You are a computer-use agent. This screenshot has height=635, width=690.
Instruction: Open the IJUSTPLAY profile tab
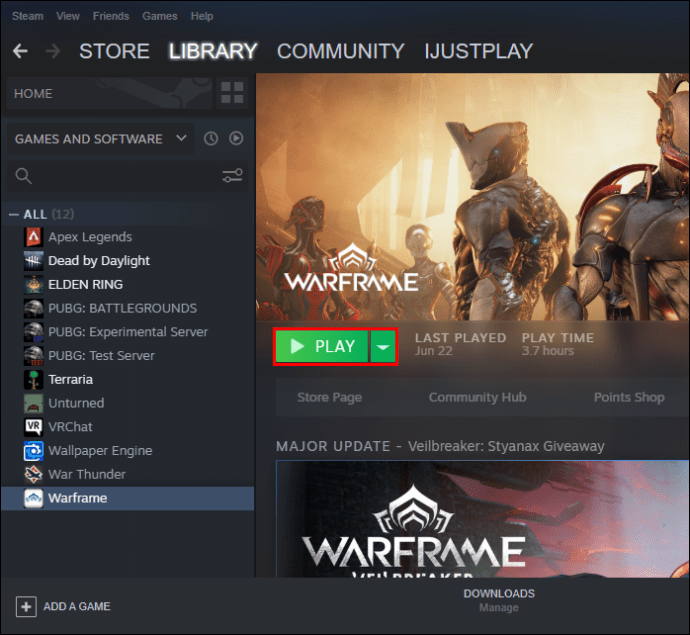[478, 51]
